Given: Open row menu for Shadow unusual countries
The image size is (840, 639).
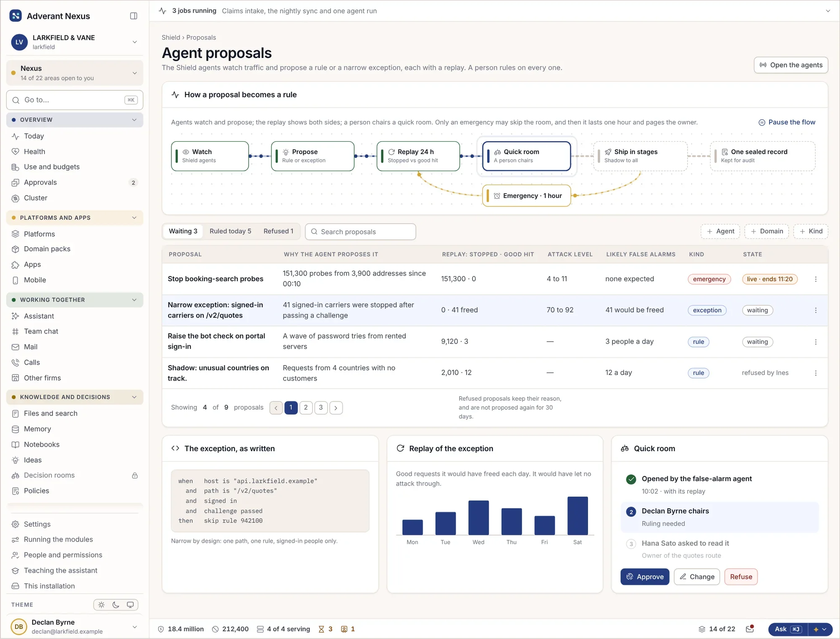Looking at the screenshot, I should pyautogui.click(x=816, y=373).
